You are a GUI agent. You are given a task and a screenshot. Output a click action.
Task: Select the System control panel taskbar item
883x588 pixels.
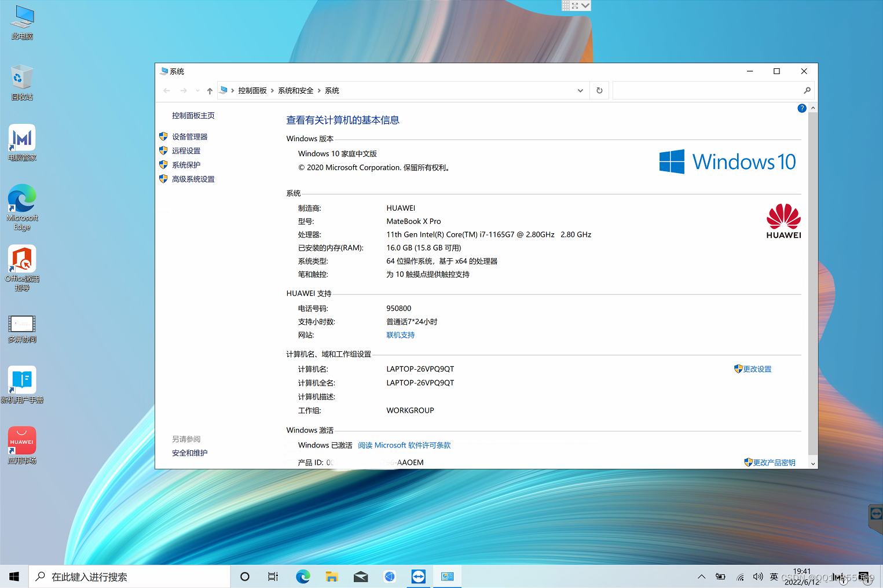point(448,576)
